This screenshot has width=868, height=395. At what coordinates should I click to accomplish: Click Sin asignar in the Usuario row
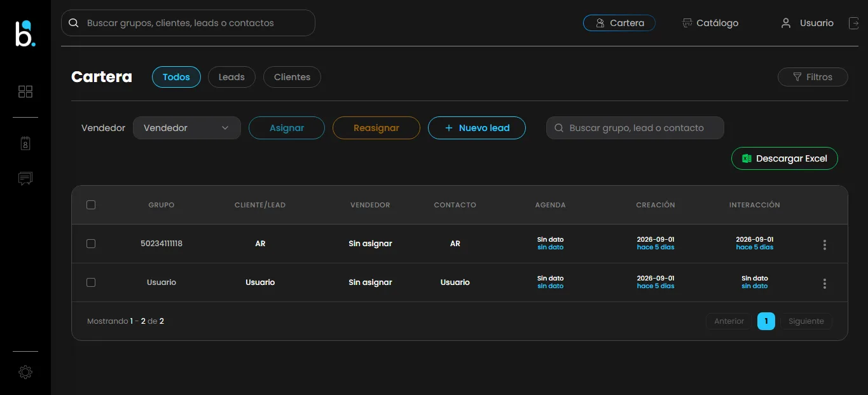click(370, 282)
